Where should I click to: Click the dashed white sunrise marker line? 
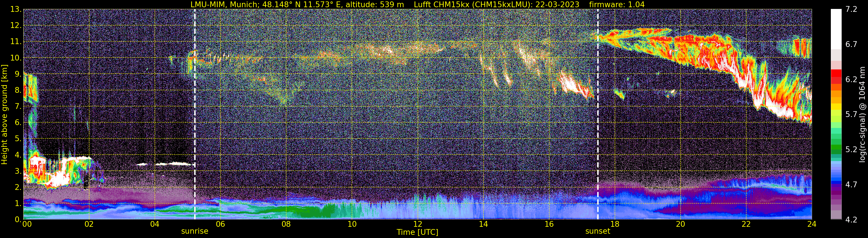(x=195, y=114)
